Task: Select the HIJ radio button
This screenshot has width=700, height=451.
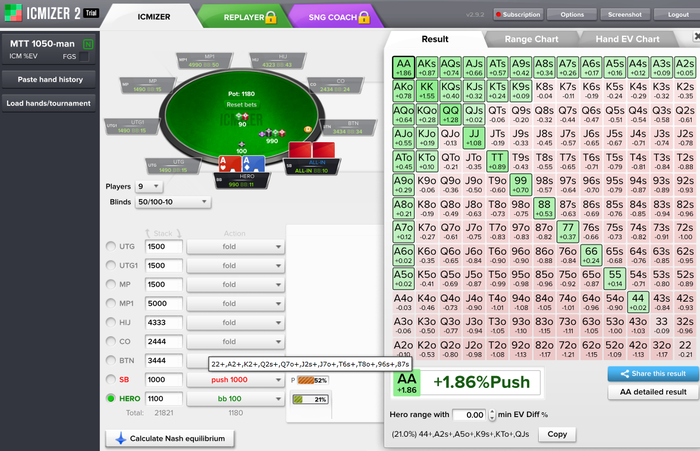Action: (111, 322)
